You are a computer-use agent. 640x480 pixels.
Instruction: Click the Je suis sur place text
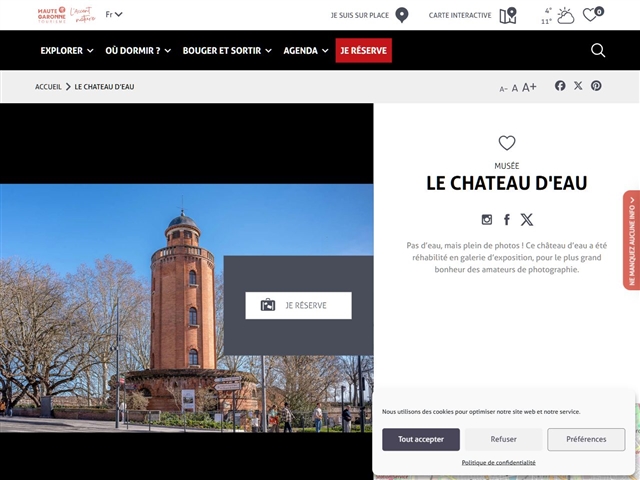(360, 15)
